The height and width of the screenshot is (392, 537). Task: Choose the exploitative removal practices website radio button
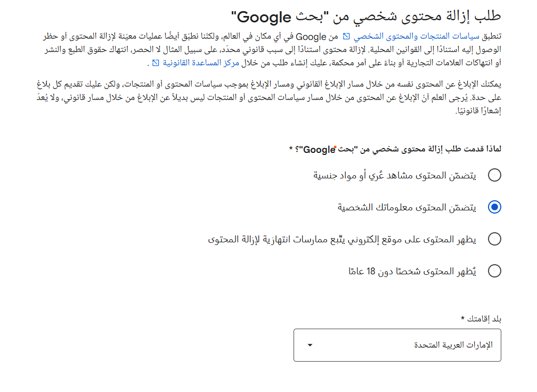point(494,239)
